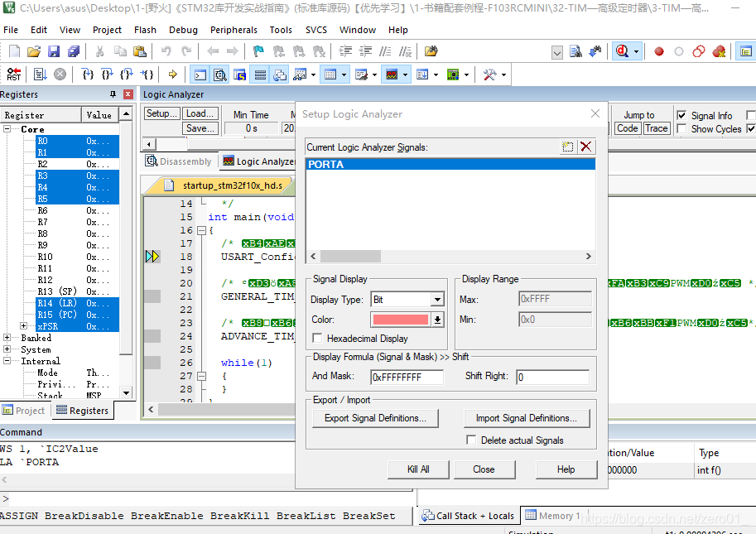Stop execution icon
Viewport: 756px width, 534px height.
[x=60, y=75]
